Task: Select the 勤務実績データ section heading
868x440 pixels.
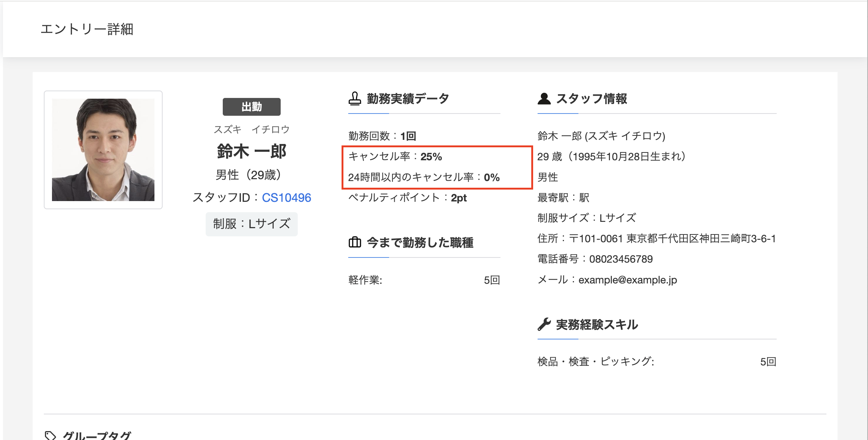Action: 408,99
